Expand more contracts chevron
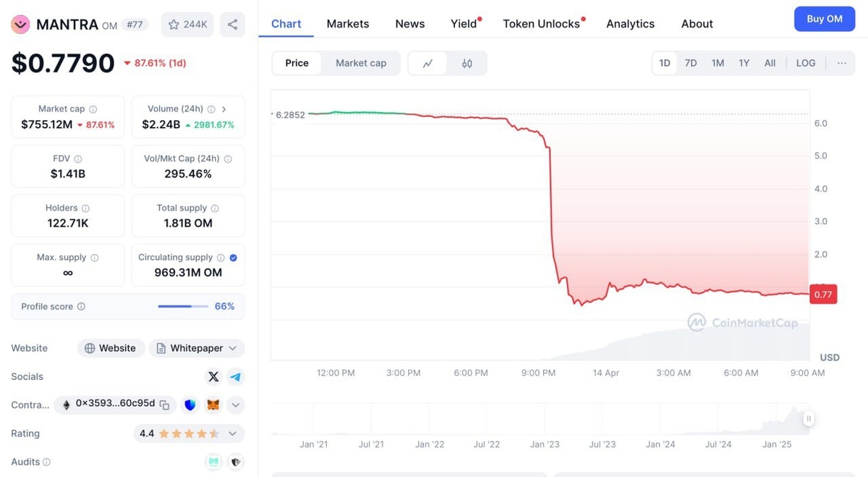The width and height of the screenshot is (868, 477). click(236, 405)
